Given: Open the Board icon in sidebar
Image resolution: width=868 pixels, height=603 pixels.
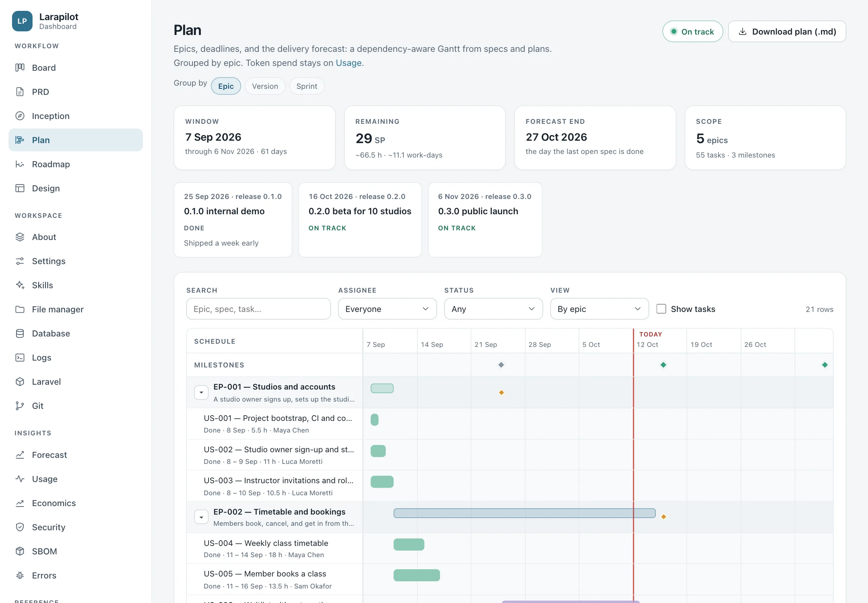Looking at the screenshot, I should coord(20,68).
